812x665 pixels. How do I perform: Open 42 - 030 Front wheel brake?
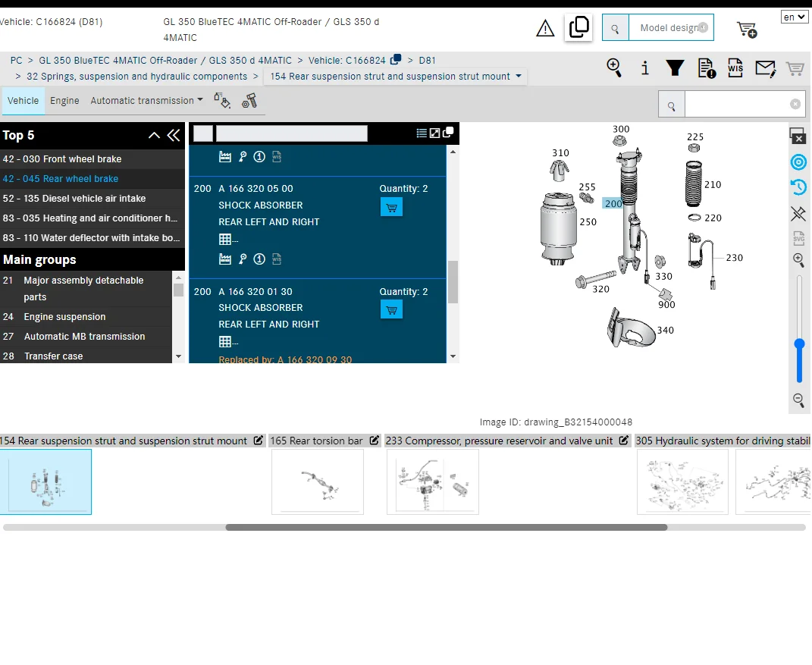pos(92,159)
